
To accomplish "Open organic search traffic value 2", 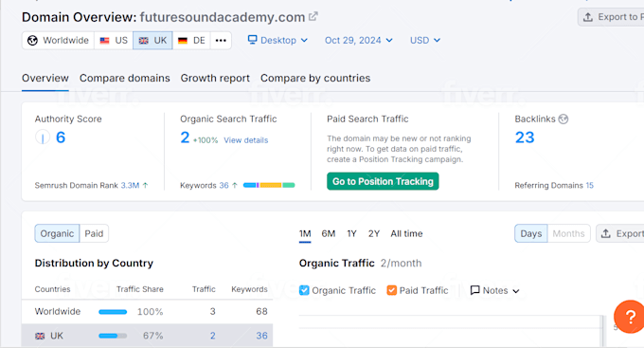I will point(185,137).
